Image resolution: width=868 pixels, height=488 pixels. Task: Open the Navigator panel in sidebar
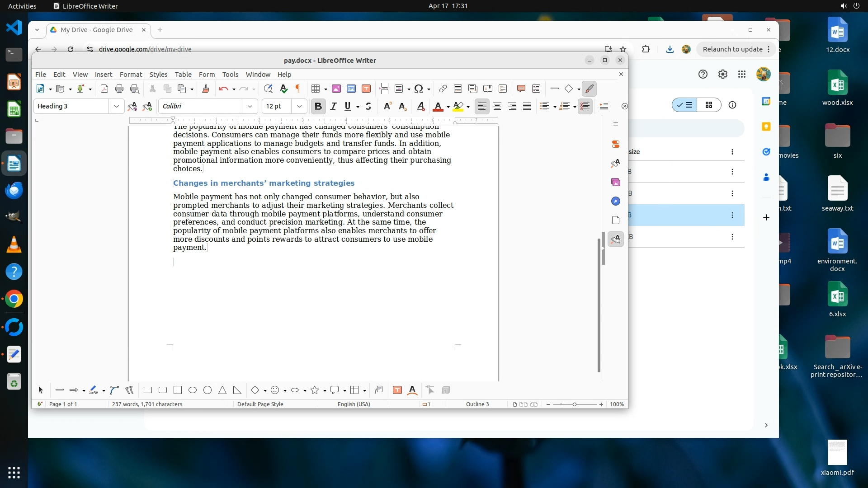coord(615,201)
